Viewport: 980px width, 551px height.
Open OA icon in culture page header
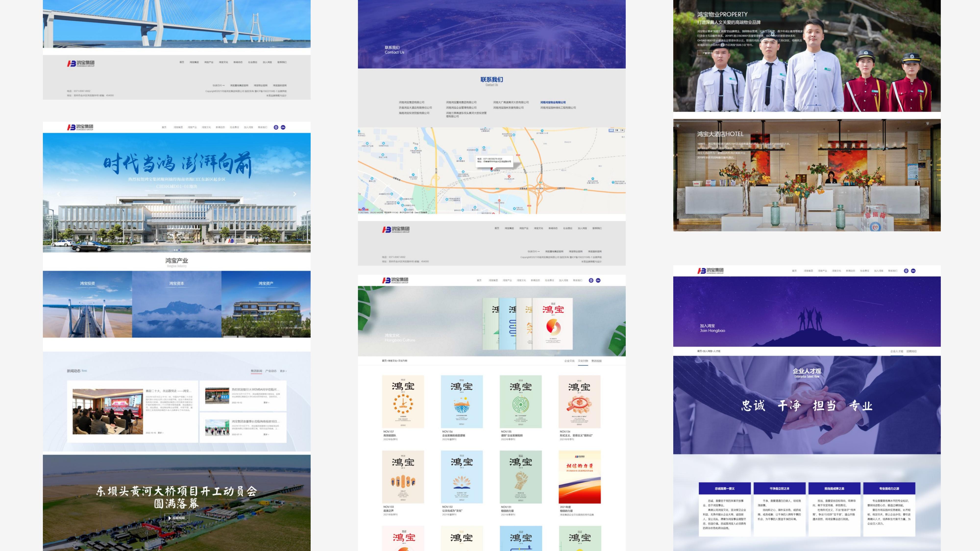[598, 280]
